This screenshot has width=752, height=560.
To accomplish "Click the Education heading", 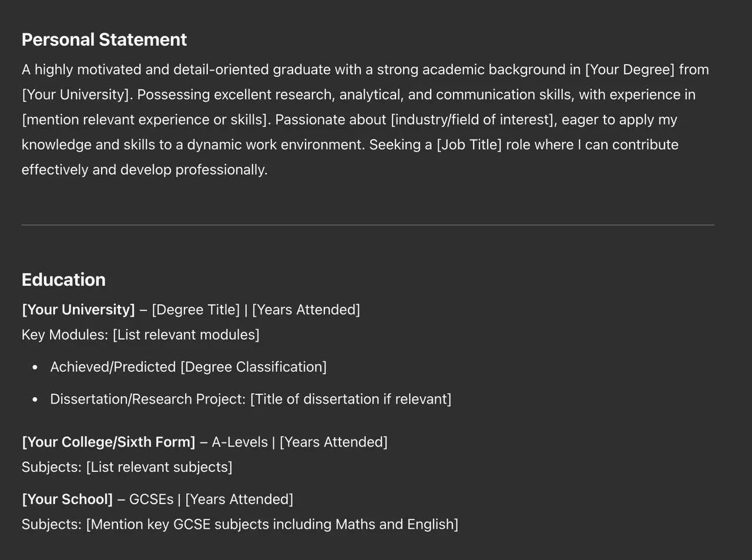I will point(63,280).
